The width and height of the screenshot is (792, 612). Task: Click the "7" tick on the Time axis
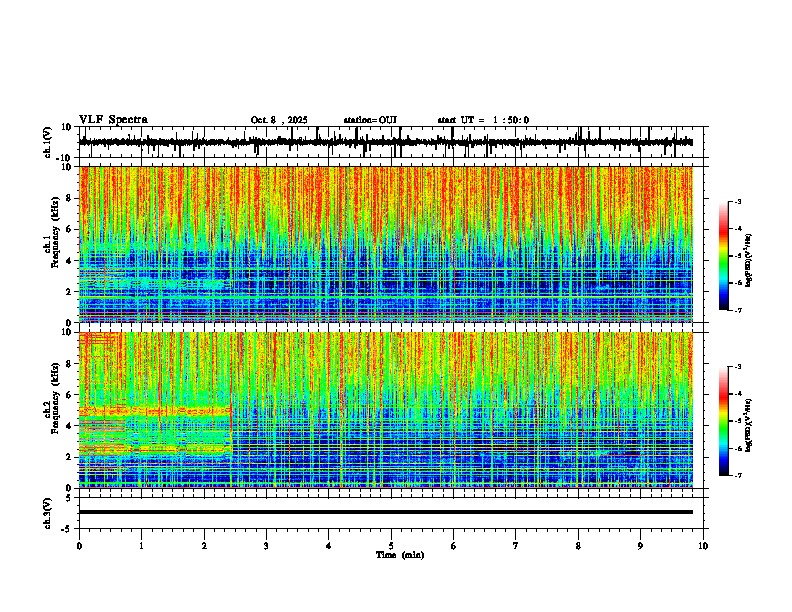pyautogui.click(x=516, y=546)
